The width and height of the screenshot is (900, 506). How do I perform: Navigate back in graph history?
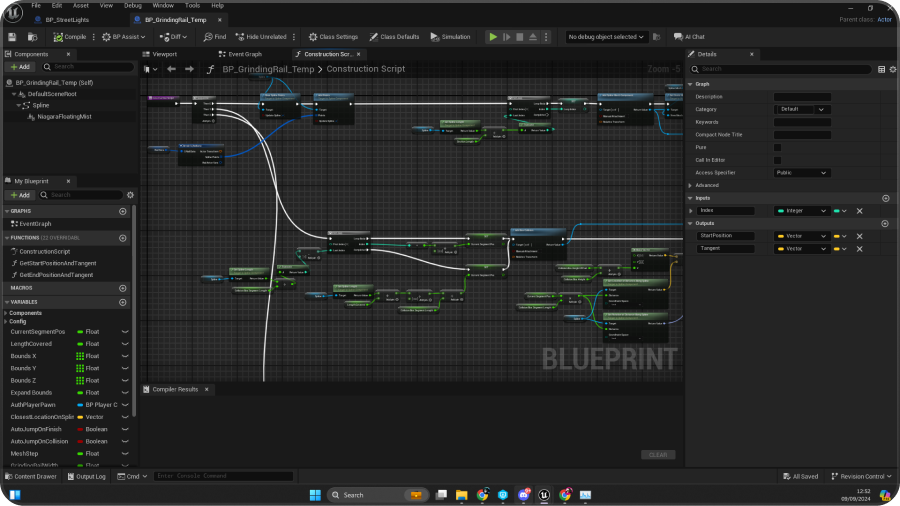pyautogui.click(x=171, y=69)
